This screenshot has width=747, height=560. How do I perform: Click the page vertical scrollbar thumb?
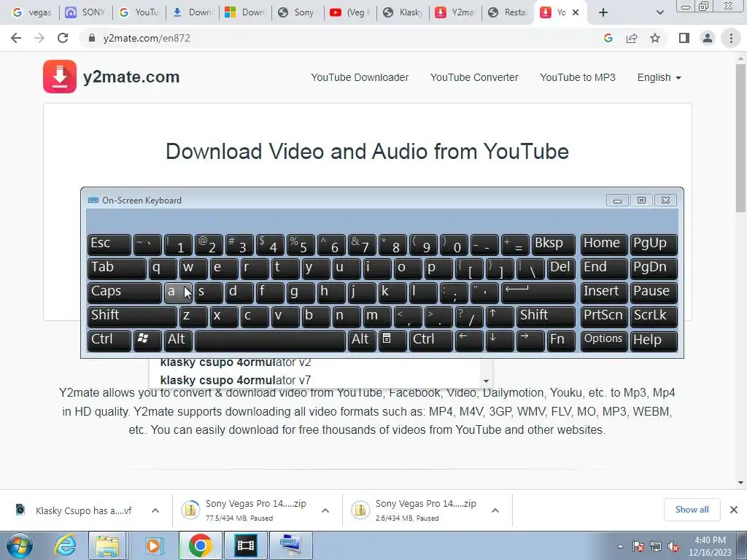(x=740, y=138)
